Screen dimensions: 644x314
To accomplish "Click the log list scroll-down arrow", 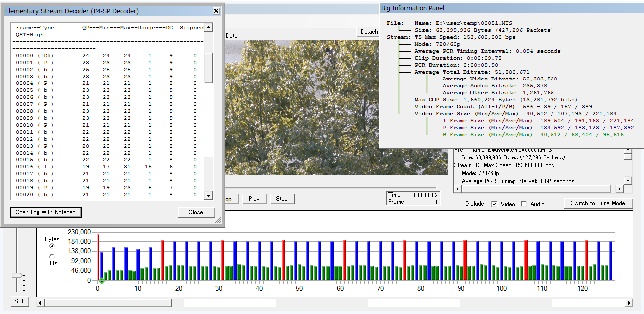I will pyautogui.click(x=209, y=195).
